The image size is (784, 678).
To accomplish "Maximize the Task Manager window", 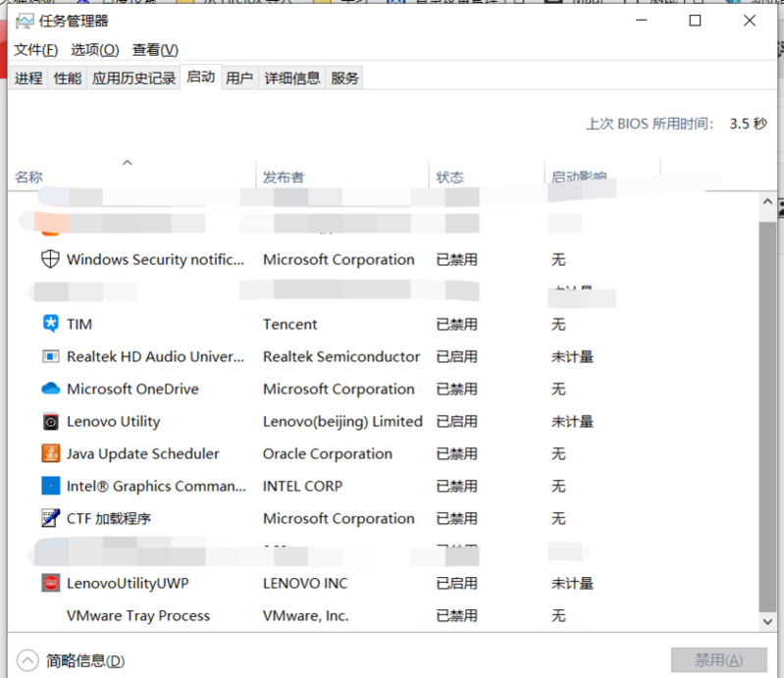I will [x=695, y=21].
